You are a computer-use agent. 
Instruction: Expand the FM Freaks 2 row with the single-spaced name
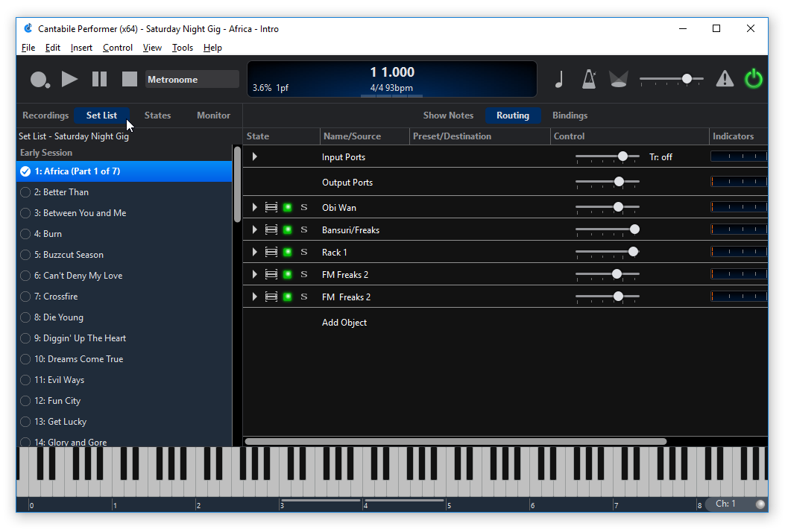254,274
